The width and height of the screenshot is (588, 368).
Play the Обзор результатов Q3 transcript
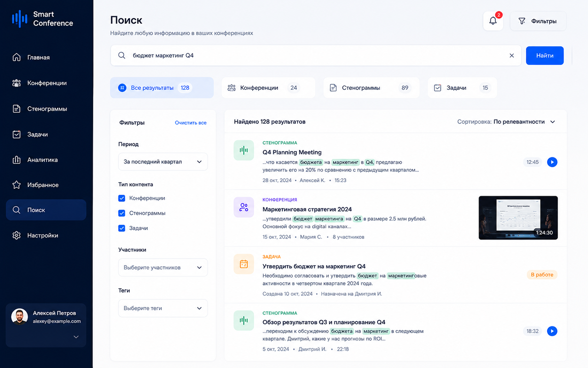point(552,331)
